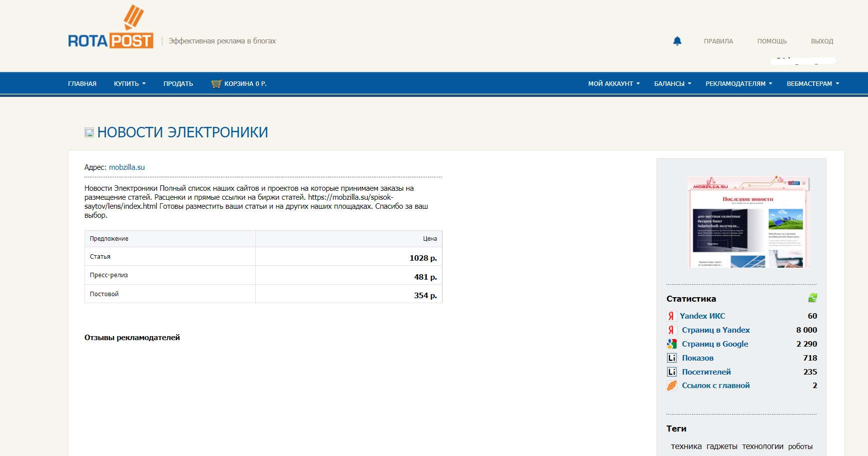This screenshot has height=456, width=868.
Task: Click the 718 Показов value
Action: click(x=810, y=358)
